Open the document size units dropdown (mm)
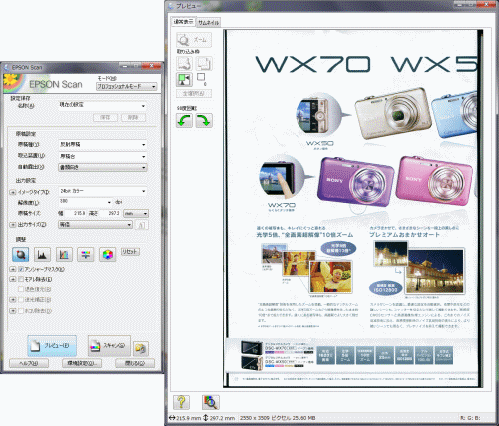This screenshot has height=426, width=499. pos(136,213)
